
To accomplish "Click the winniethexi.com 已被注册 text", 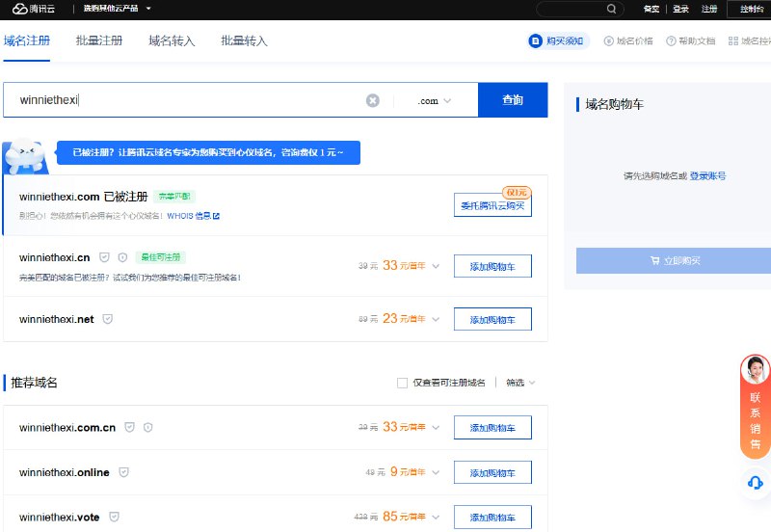I will coord(84,197).
